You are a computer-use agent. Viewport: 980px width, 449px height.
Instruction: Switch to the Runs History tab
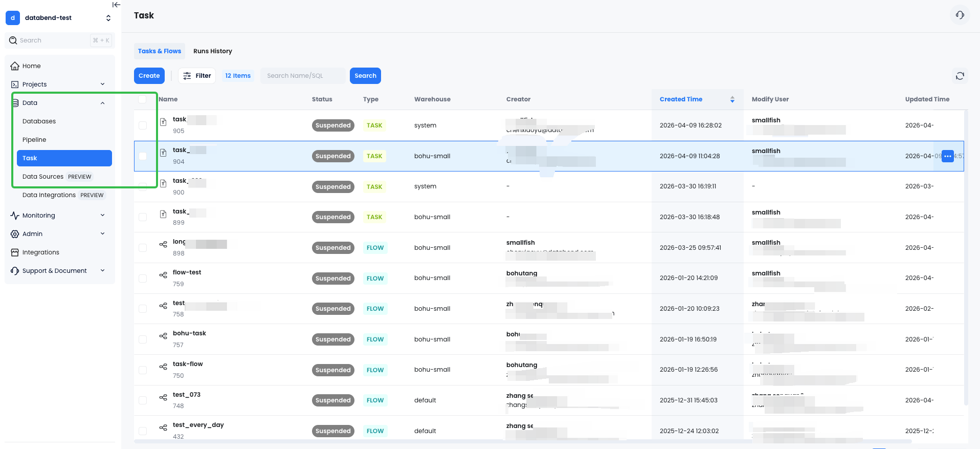pyautogui.click(x=212, y=51)
